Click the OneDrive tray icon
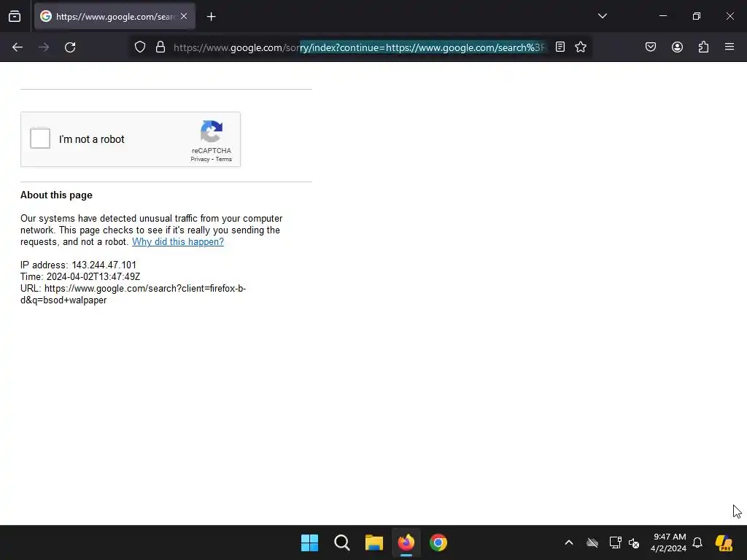Image resolution: width=747 pixels, height=560 pixels. 592,542
